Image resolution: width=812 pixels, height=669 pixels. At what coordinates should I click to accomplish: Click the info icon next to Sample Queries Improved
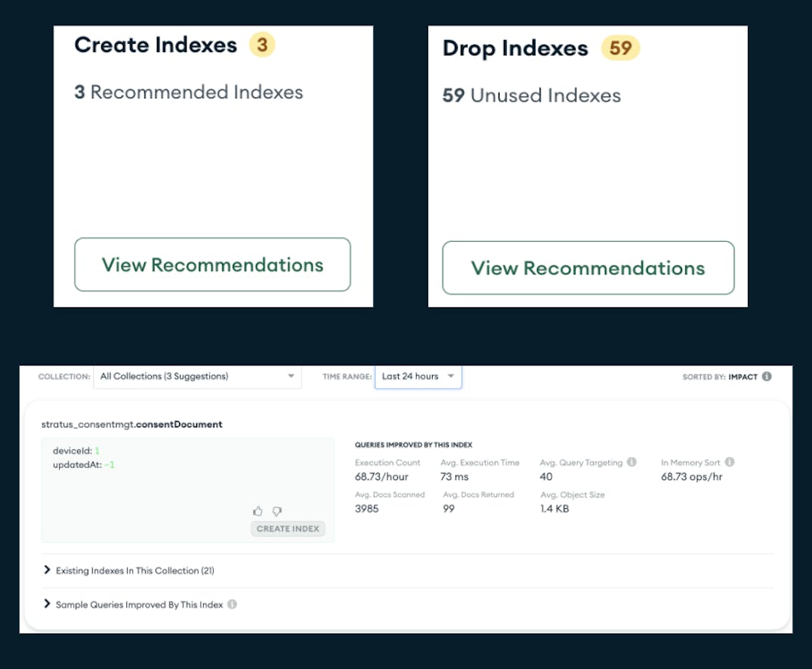coord(232,604)
